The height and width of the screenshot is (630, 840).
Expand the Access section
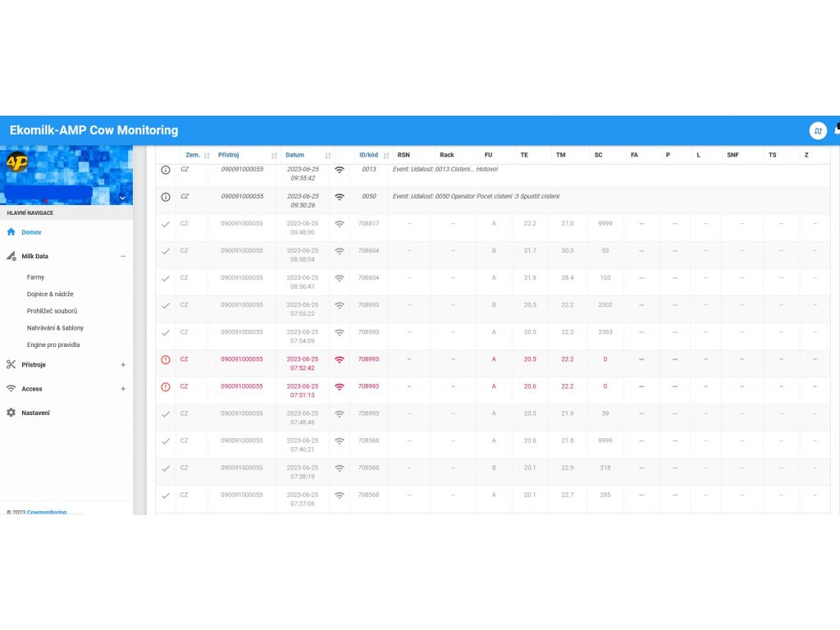123,389
